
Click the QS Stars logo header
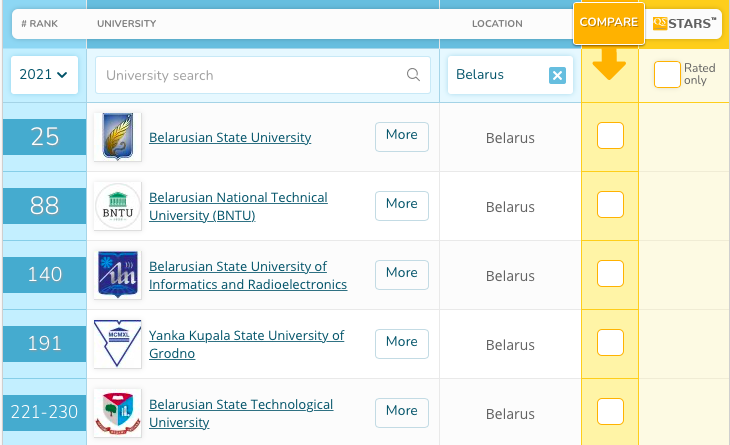(x=684, y=23)
